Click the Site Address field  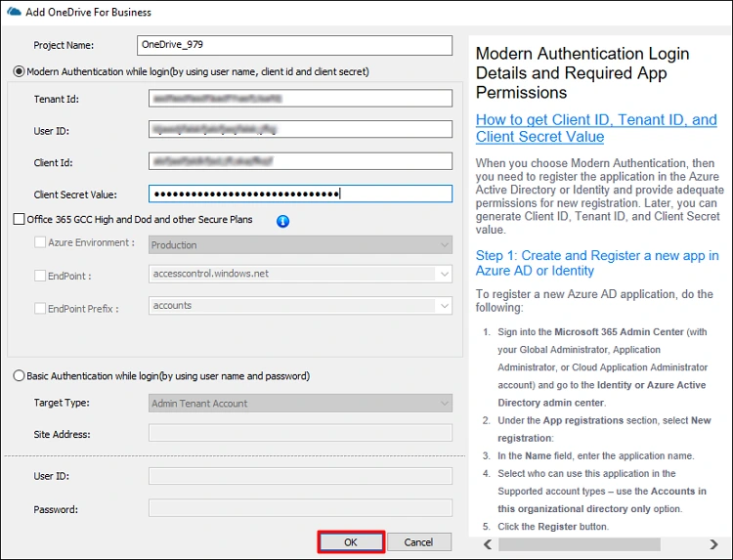click(x=300, y=433)
